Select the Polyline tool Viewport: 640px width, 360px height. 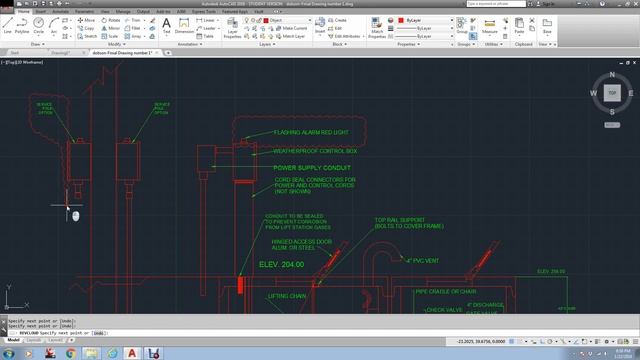pos(22,25)
